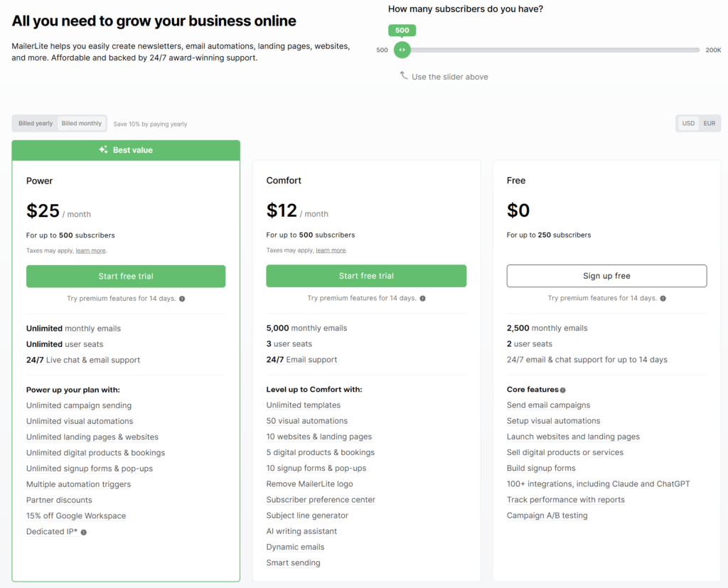The width and height of the screenshot is (728, 588).
Task: Click 50 visual automations feature
Action: pos(307,421)
